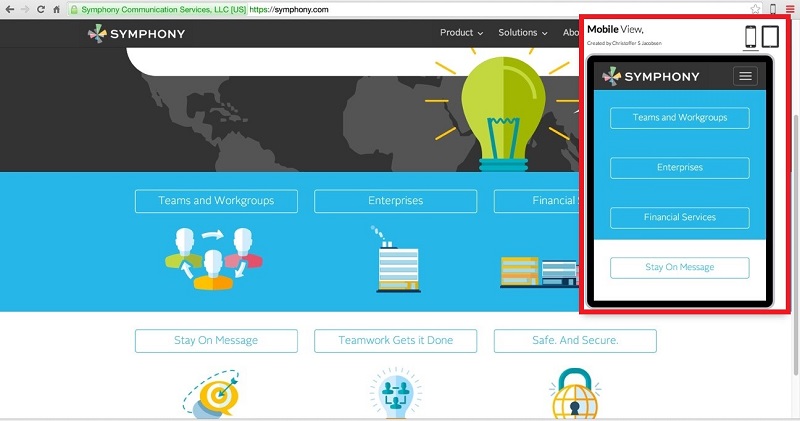Bookmark the page with the star icon
Image resolution: width=800 pixels, height=421 pixels.
(755, 9)
